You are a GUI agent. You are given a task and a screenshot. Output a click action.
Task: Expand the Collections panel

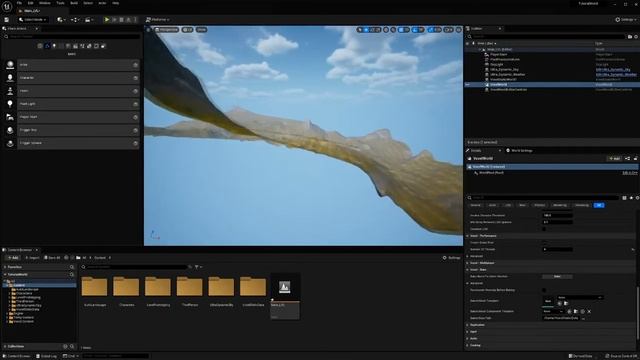5,347
